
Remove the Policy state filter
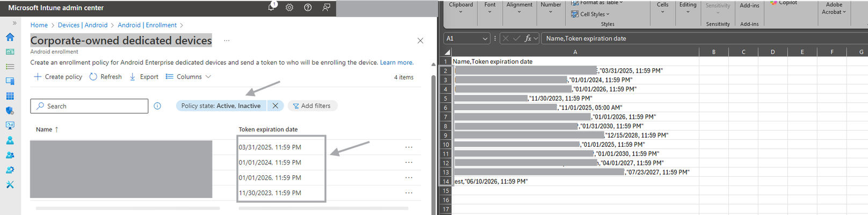click(x=276, y=106)
